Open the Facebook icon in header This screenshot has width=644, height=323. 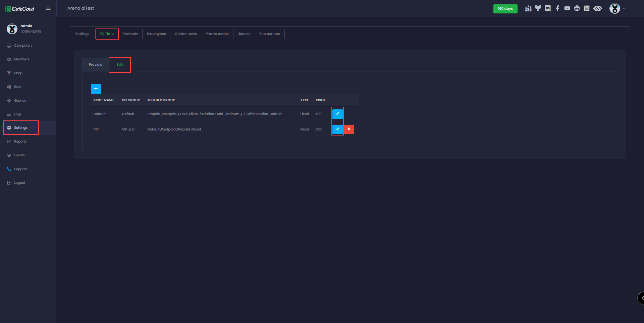click(x=557, y=8)
